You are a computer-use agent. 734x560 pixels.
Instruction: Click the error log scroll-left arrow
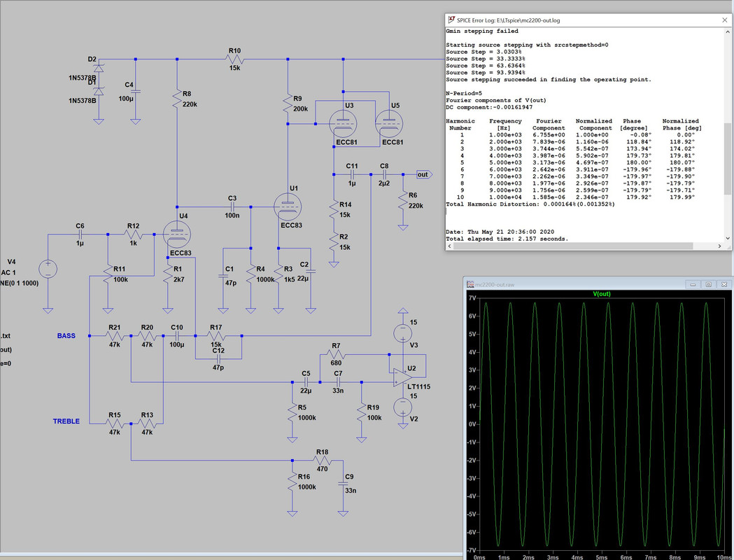tap(450, 246)
